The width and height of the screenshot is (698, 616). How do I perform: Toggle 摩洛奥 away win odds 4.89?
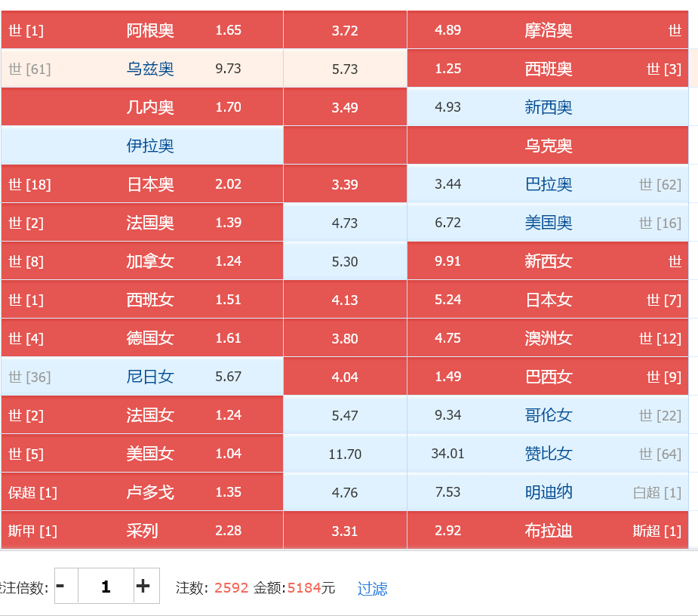(x=548, y=30)
